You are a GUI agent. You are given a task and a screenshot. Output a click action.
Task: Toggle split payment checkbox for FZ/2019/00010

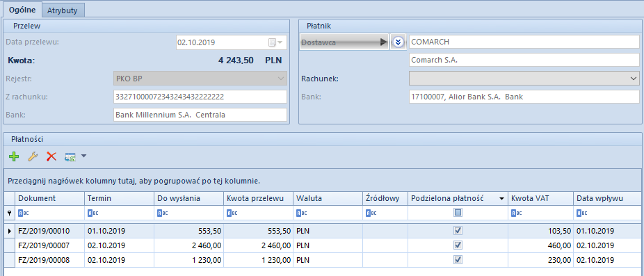458,231
